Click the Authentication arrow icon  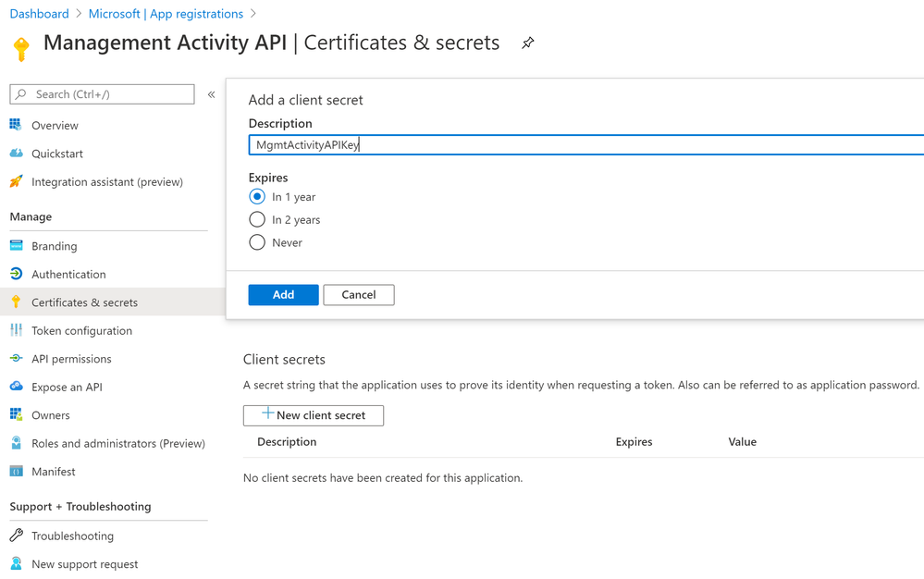[16, 274]
